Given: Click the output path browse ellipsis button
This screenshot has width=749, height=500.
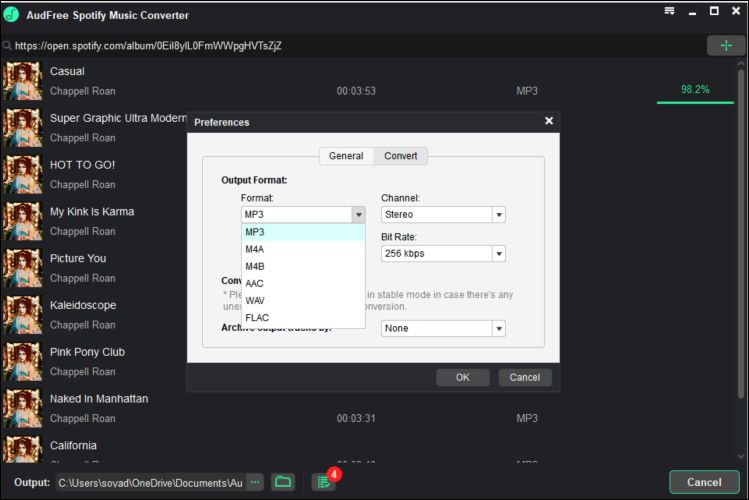Looking at the screenshot, I should 256,482.
